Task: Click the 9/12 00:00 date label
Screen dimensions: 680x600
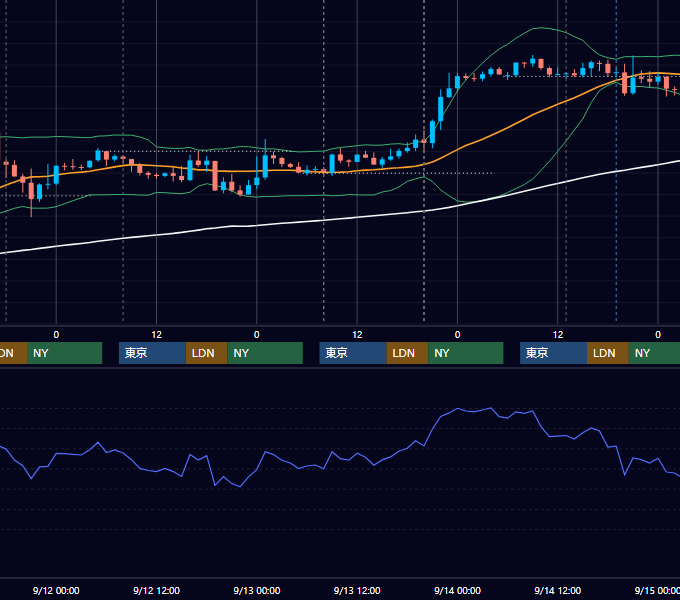Action: [56, 590]
